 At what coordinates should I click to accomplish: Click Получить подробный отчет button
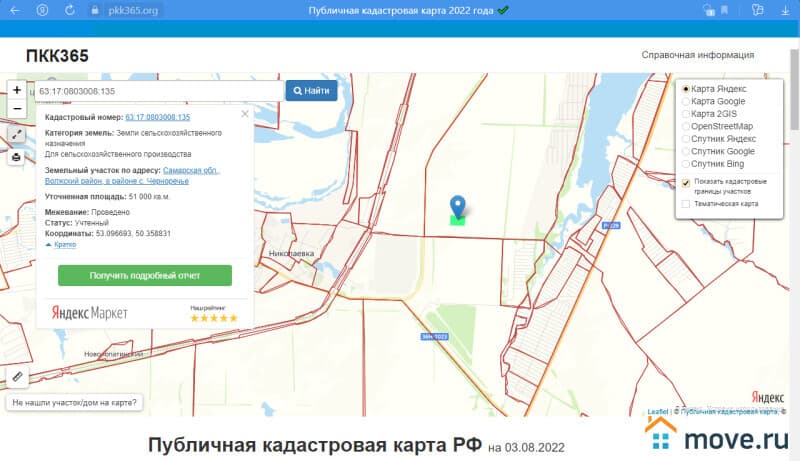(x=145, y=275)
